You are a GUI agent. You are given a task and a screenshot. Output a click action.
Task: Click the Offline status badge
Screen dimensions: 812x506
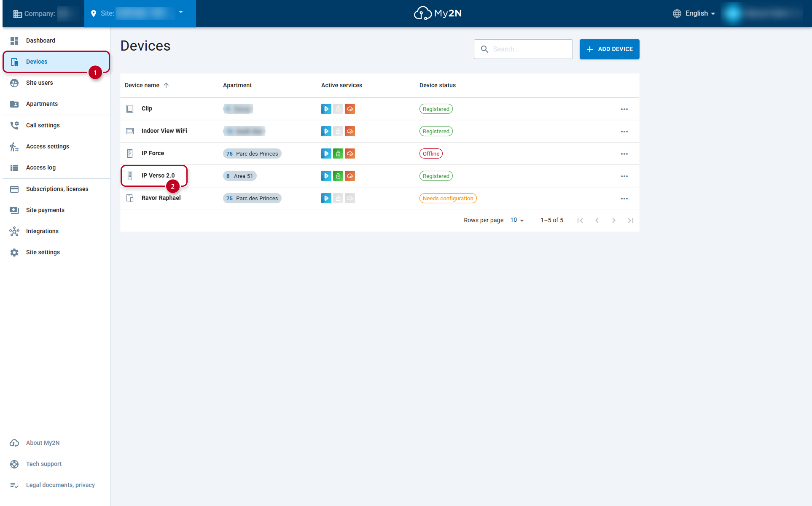pyautogui.click(x=431, y=153)
